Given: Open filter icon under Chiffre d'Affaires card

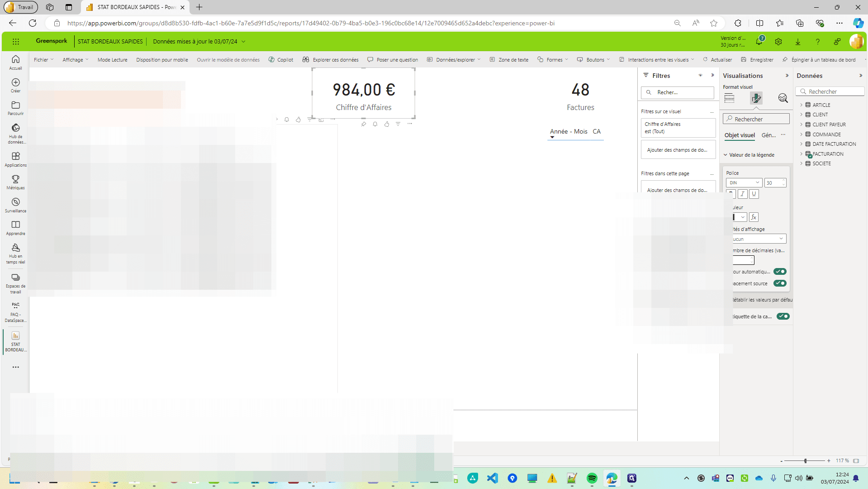Looking at the screenshot, I should coord(398,124).
